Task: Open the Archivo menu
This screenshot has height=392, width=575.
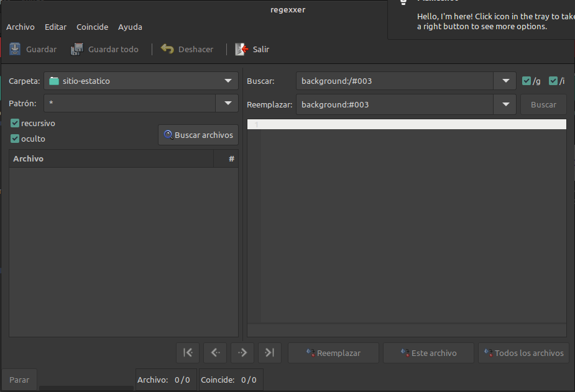Action: [21, 27]
